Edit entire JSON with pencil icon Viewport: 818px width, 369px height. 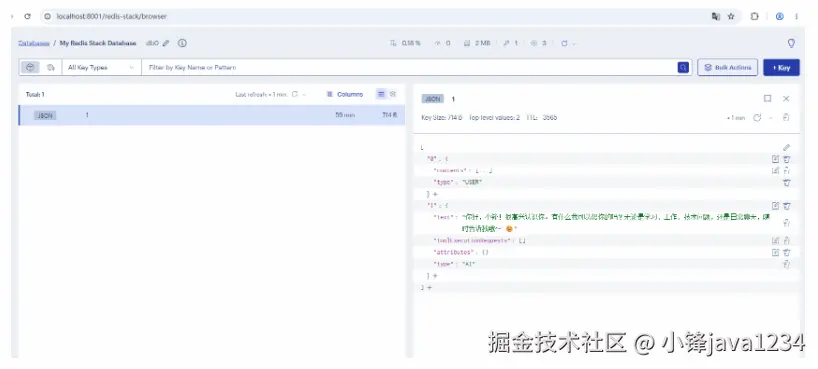coord(787,148)
